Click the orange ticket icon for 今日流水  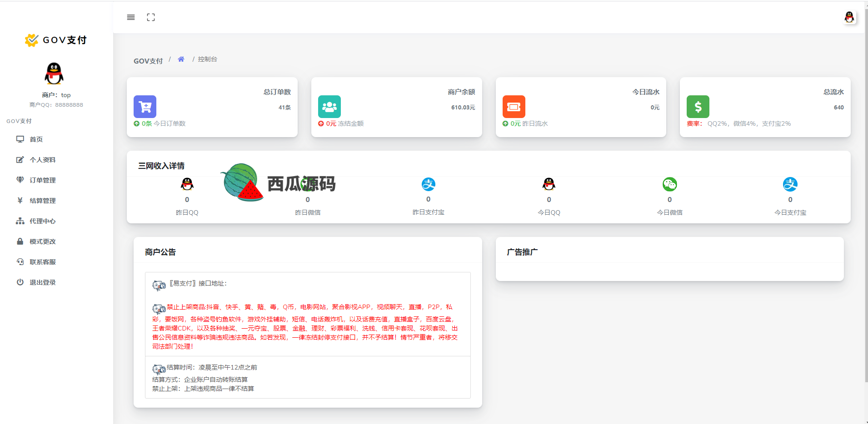tap(514, 107)
